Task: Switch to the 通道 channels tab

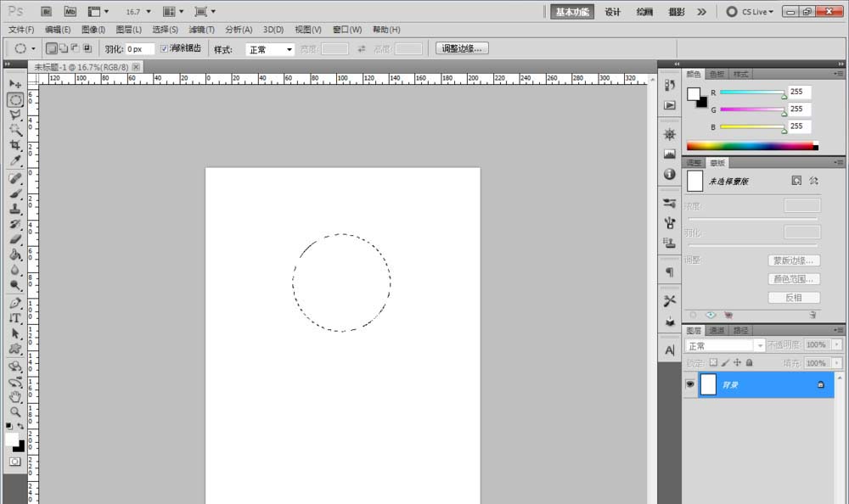Action: pyautogui.click(x=717, y=330)
